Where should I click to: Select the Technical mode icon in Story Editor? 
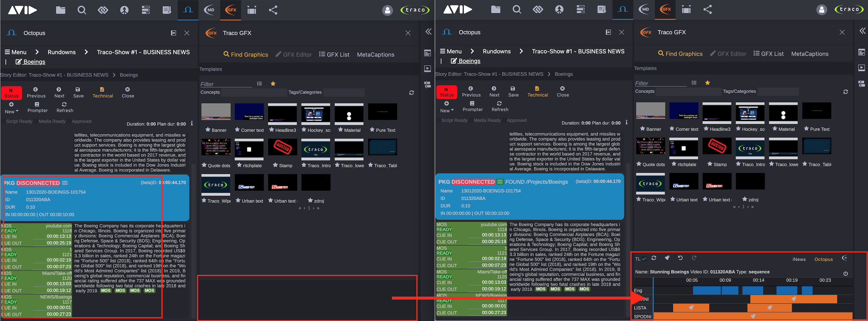(103, 92)
